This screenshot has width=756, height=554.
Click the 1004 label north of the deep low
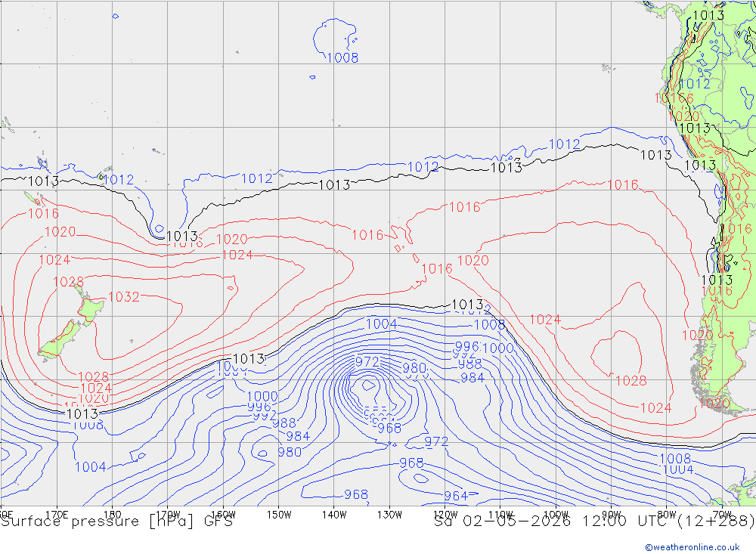pos(381,324)
